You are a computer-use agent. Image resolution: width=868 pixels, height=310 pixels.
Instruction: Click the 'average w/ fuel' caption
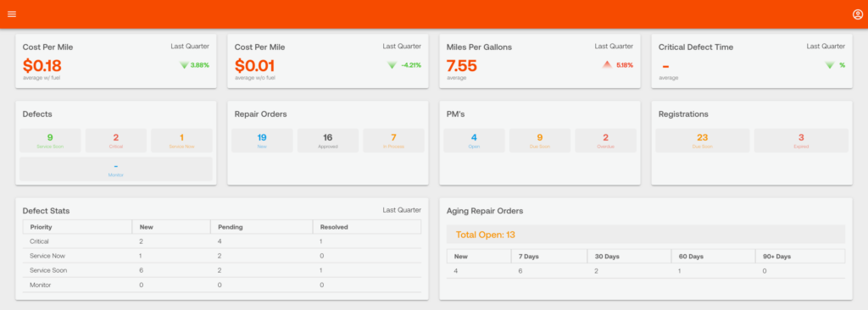42,78
